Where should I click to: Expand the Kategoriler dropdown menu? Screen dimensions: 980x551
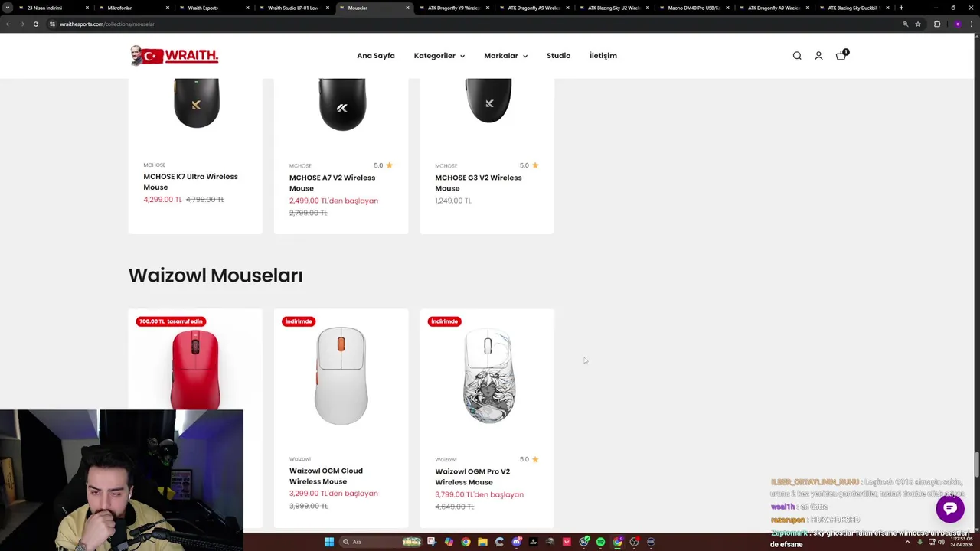tap(439, 56)
